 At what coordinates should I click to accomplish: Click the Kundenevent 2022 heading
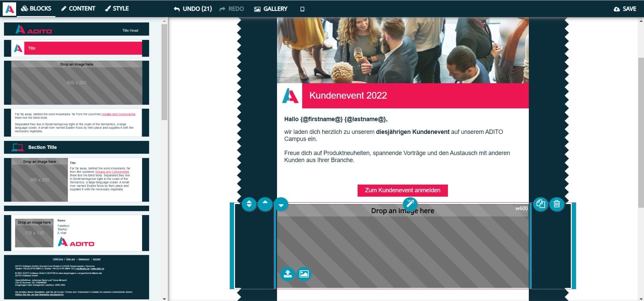point(348,96)
